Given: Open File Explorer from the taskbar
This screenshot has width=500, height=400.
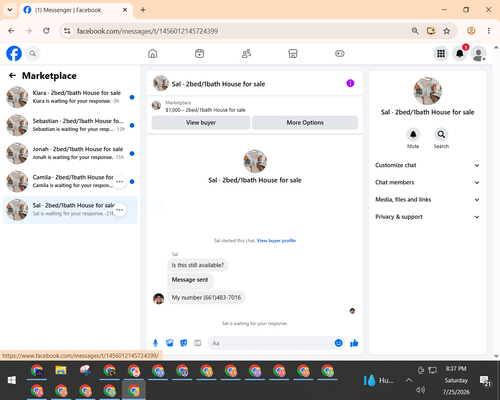Looking at the screenshot, I should coord(61,370).
